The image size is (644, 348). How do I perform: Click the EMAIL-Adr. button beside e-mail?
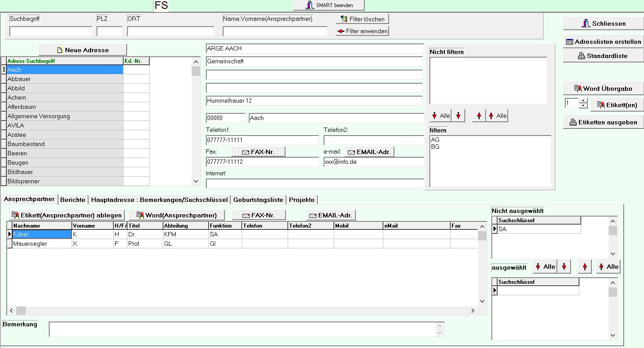coord(370,152)
